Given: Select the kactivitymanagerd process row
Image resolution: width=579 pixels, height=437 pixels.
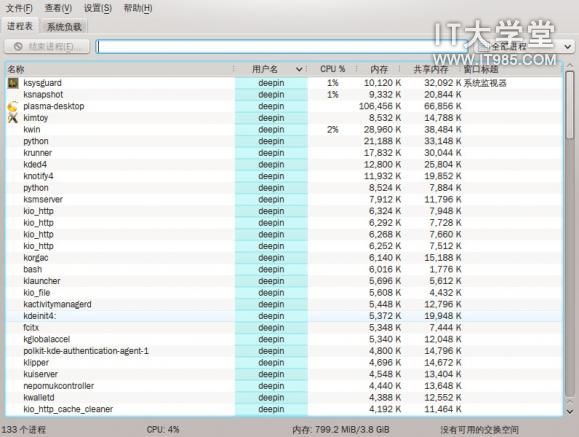Looking at the screenshot, I should [x=284, y=304].
